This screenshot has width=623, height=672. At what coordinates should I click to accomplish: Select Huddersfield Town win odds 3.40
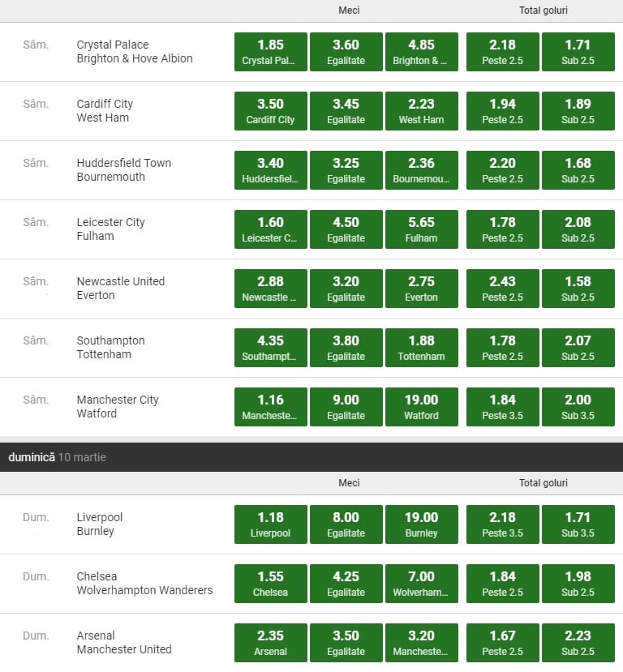[270, 170]
